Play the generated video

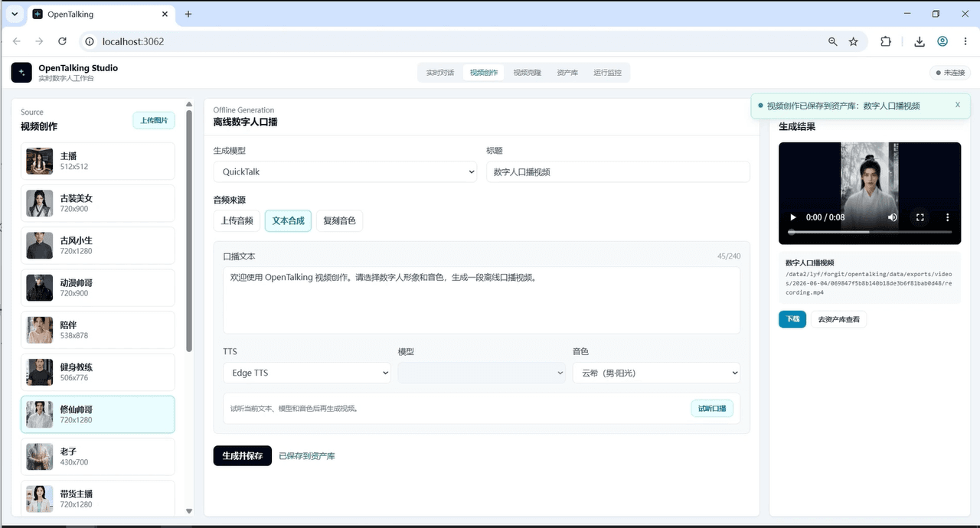tap(793, 217)
